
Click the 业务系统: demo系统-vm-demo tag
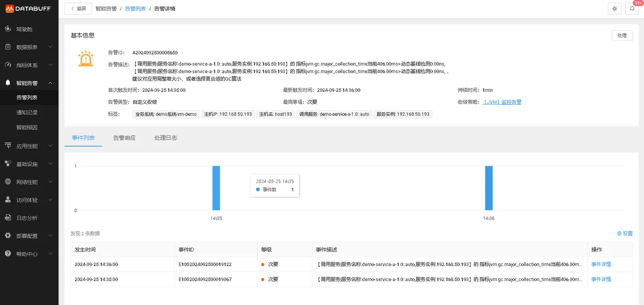coord(166,114)
